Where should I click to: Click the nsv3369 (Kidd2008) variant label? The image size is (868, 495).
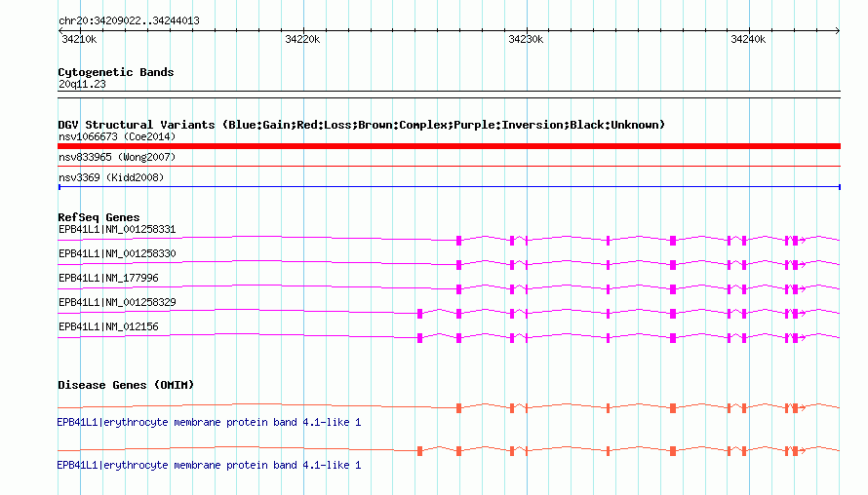[x=111, y=177]
